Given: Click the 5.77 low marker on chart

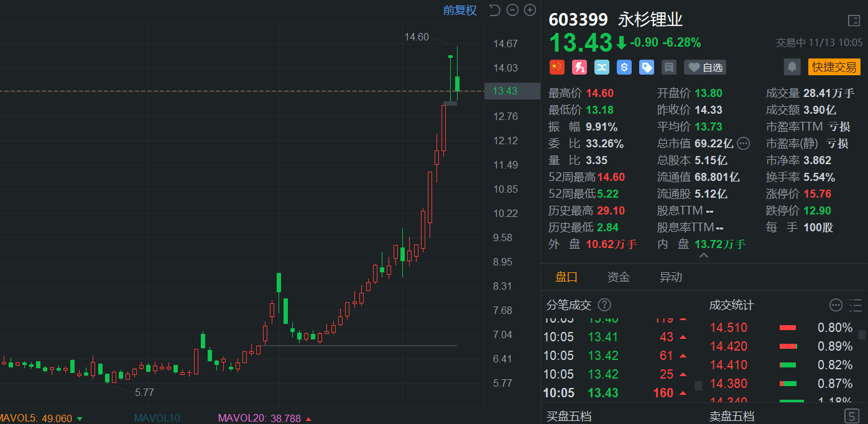Looking at the screenshot, I should [x=144, y=392].
